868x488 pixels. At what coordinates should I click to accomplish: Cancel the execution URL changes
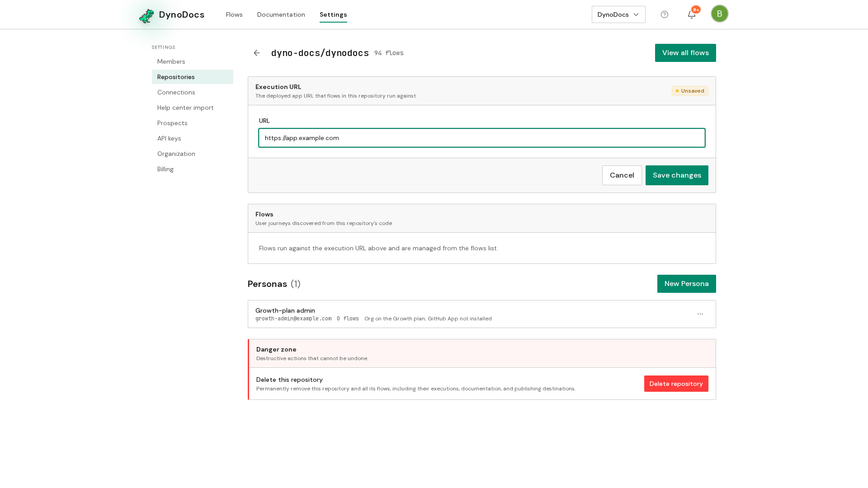point(622,175)
